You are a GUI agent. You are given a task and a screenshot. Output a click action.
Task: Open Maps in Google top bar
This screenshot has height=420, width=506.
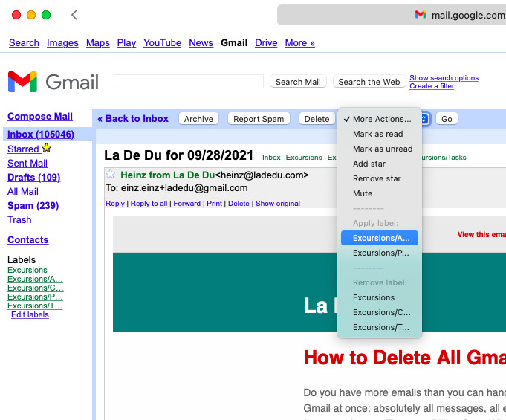pyautogui.click(x=98, y=42)
